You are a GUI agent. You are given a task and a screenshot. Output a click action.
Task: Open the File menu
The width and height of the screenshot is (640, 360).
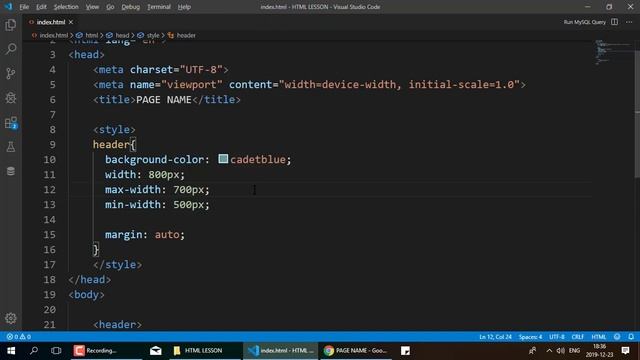point(24,7)
